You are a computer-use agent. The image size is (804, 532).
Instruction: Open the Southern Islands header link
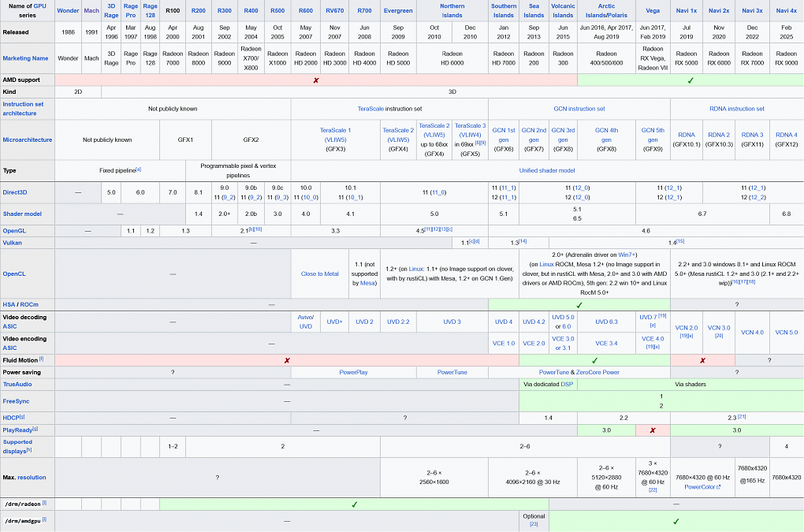(x=504, y=11)
